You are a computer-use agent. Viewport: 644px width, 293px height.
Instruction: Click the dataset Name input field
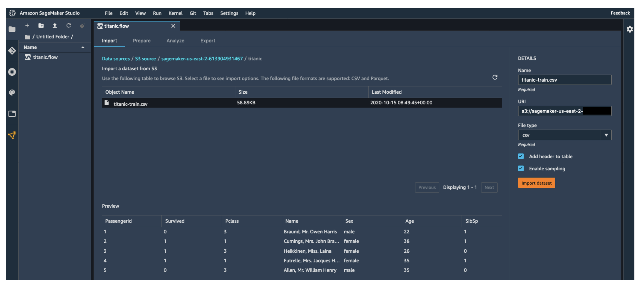[x=564, y=80]
